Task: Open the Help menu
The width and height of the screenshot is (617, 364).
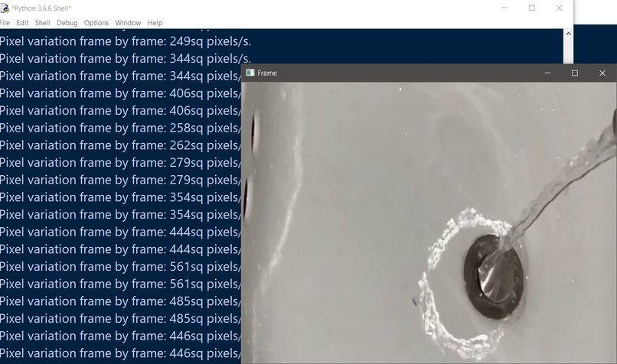Action: click(x=155, y=23)
